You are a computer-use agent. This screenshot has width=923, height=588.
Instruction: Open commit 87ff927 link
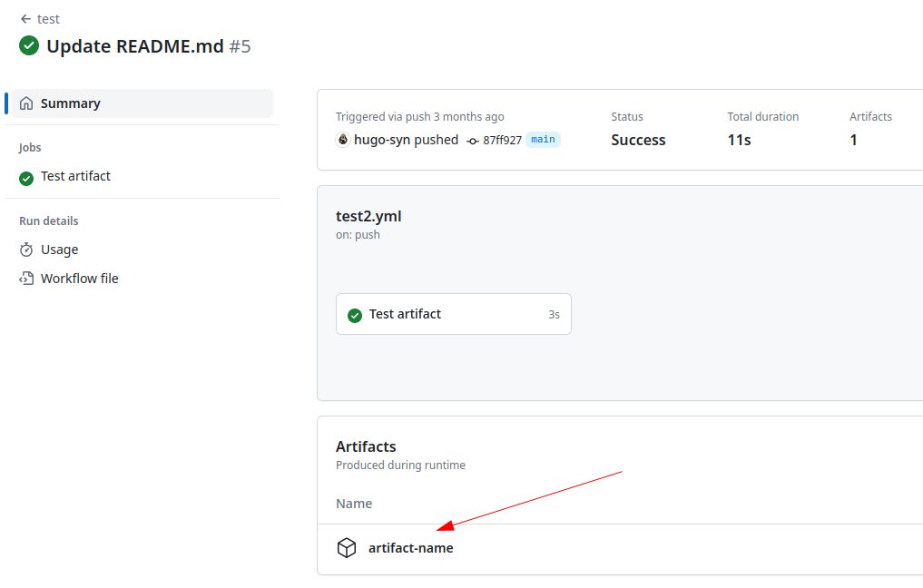coord(502,140)
